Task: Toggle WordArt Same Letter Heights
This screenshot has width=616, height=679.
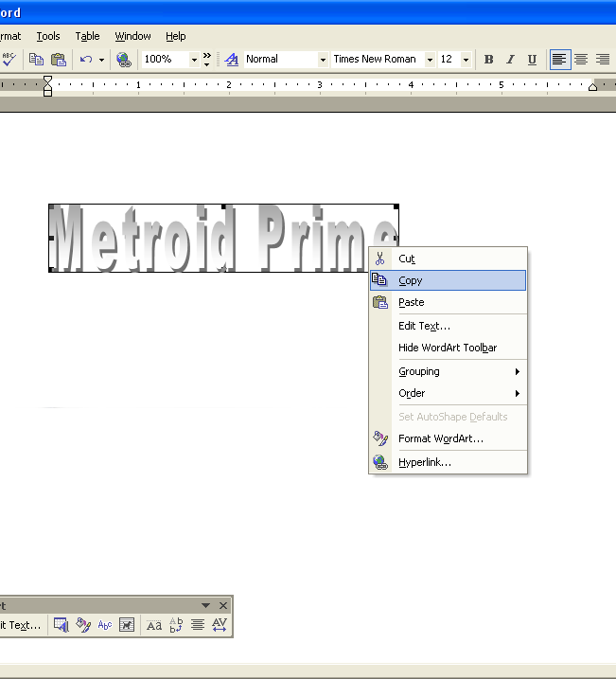Action: [x=154, y=625]
